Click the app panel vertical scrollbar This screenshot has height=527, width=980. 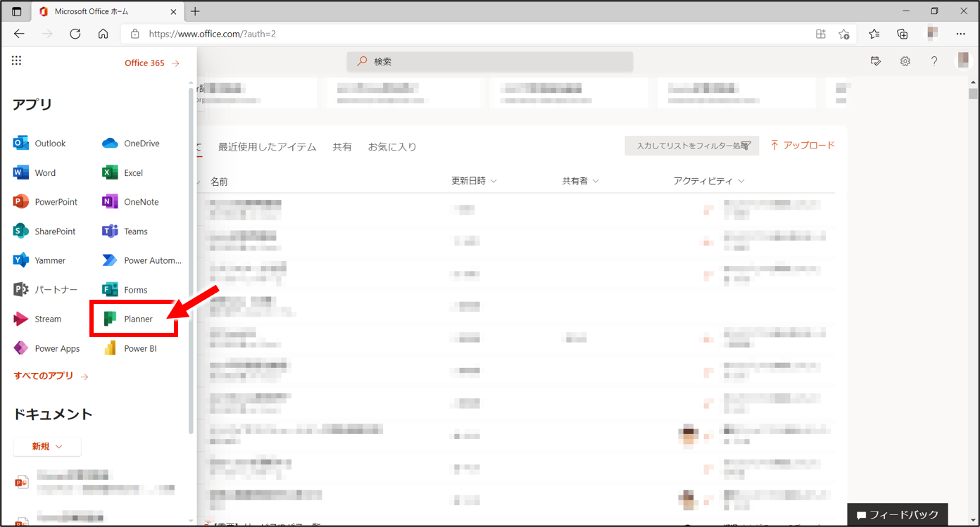click(x=191, y=260)
